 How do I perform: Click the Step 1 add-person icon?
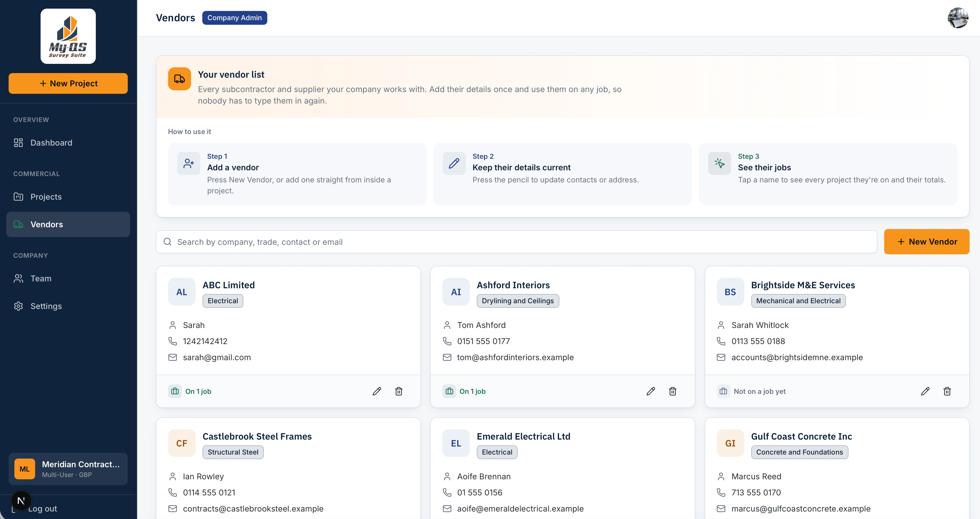(x=189, y=163)
